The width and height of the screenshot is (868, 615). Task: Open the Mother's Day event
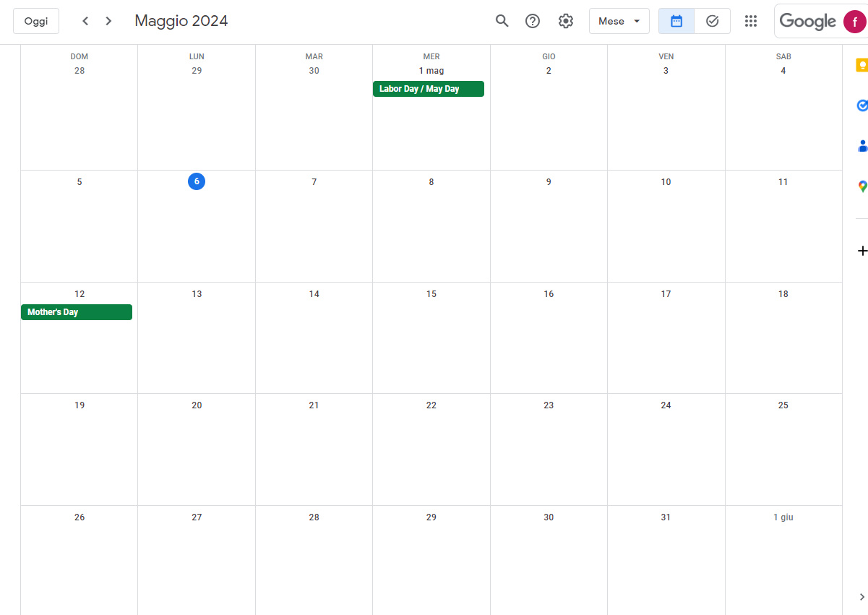(77, 312)
